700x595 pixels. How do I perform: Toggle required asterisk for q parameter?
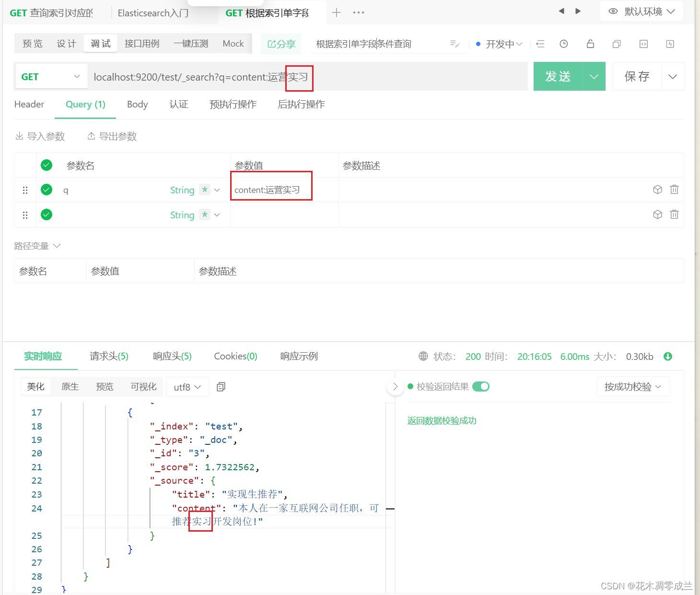[x=205, y=190]
